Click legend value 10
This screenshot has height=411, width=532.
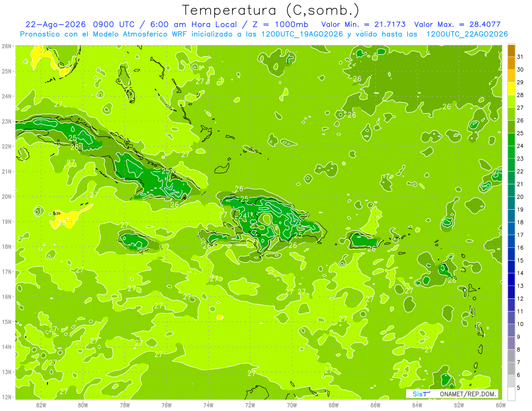[x=520, y=324]
